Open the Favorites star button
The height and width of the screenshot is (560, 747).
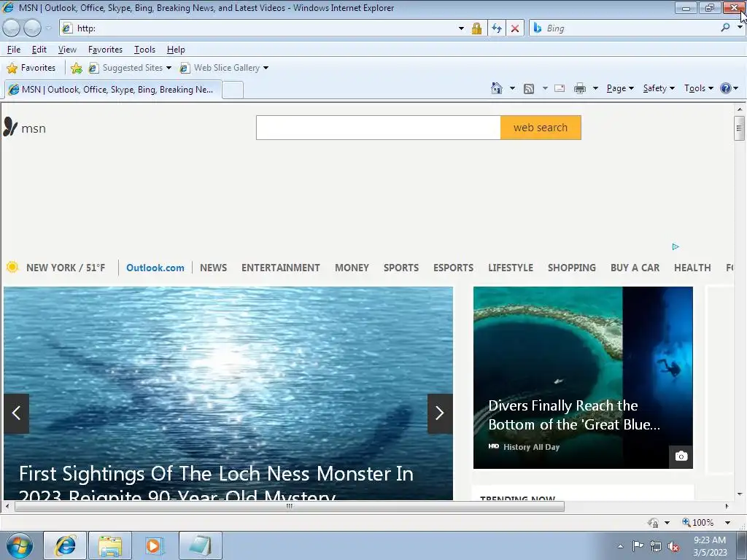(31, 68)
